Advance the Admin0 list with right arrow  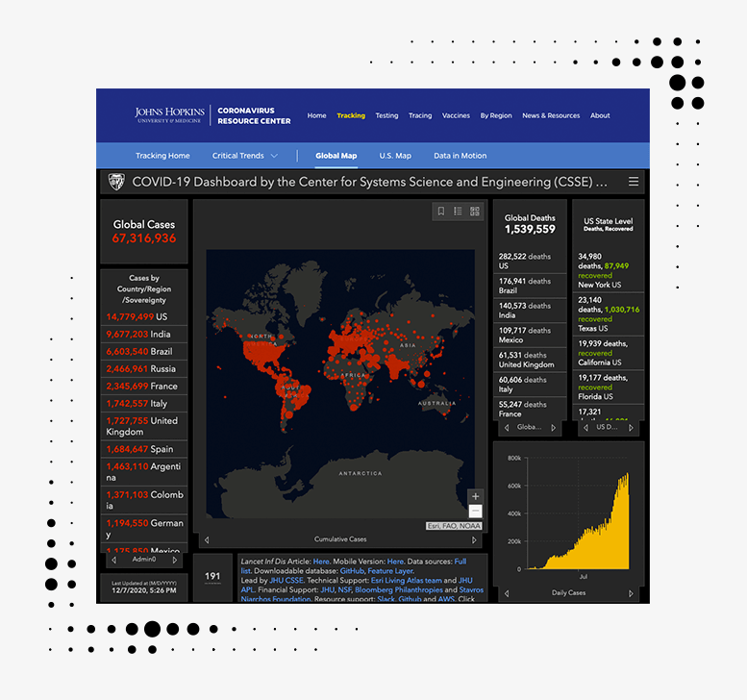(x=174, y=560)
